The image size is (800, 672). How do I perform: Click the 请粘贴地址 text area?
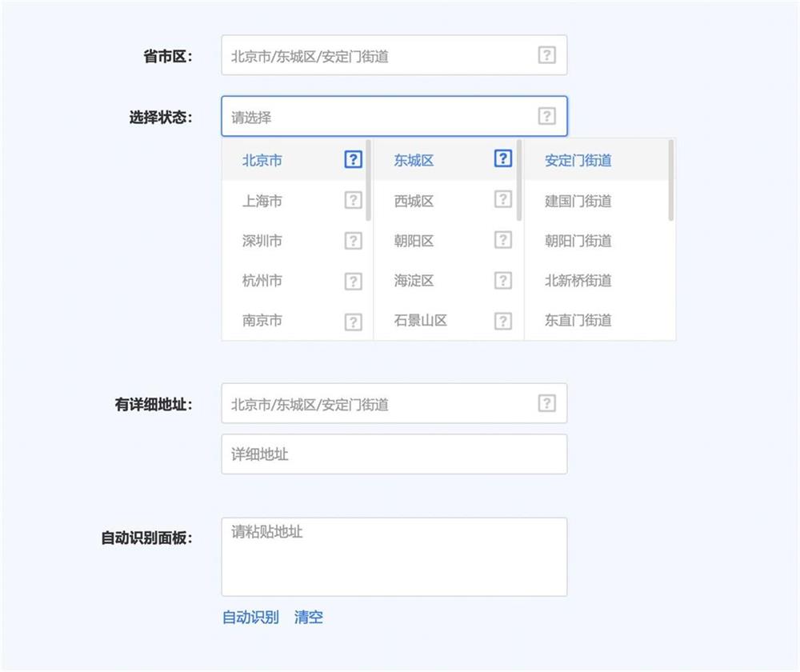tap(394, 557)
